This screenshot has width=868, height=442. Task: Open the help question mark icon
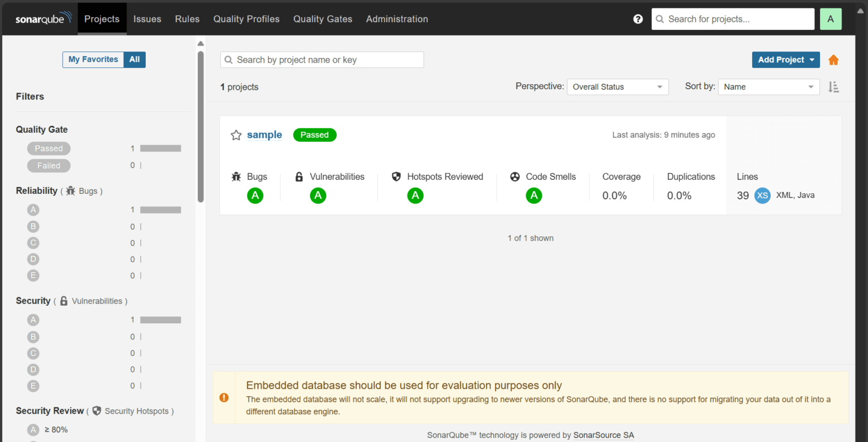point(638,19)
